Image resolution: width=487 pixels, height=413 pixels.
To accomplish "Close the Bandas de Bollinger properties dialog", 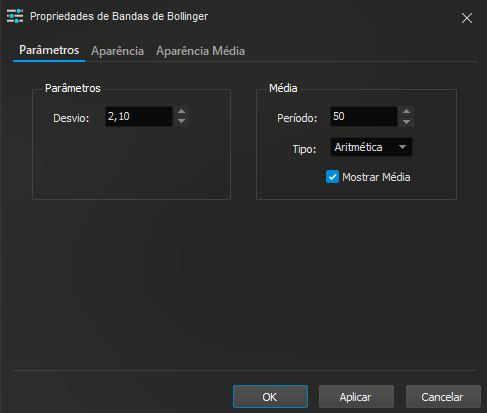I will pyautogui.click(x=467, y=18).
